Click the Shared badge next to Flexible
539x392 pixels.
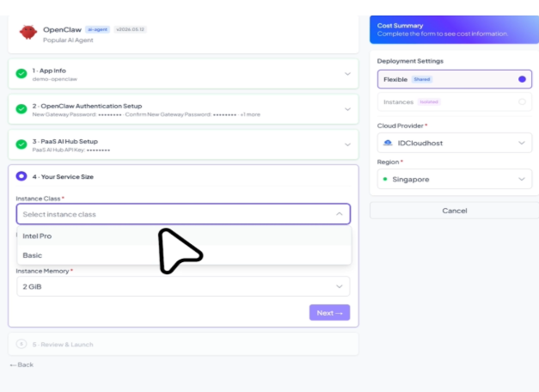coord(422,79)
